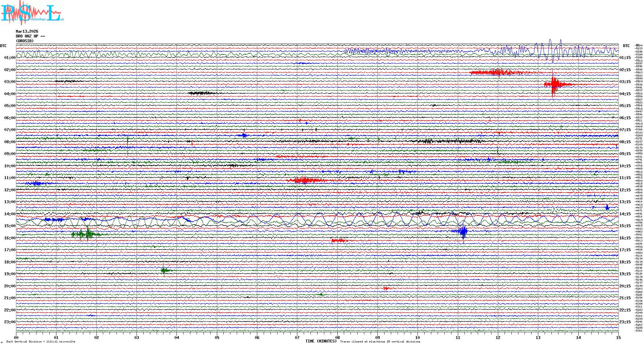Select the 14:00 hour label on left
Image resolution: width=644 pixels, height=346 pixels.
10,214
